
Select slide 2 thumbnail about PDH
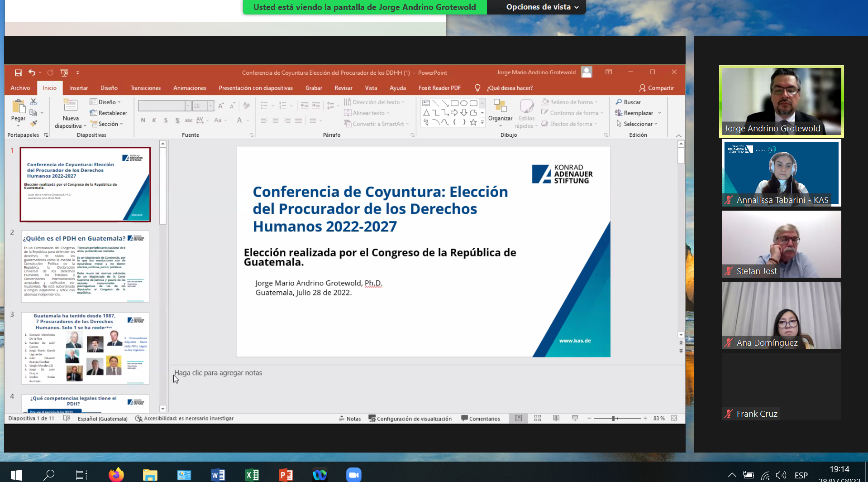[x=85, y=266]
